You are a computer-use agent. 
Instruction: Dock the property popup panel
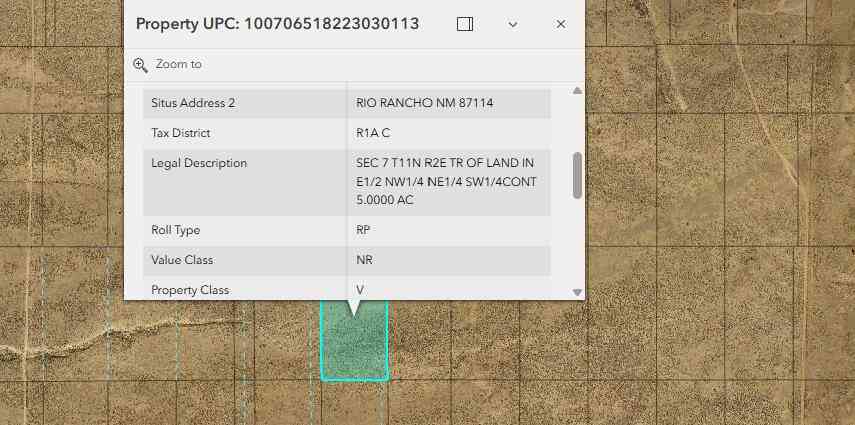pyautogui.click(x=465, y=24)
